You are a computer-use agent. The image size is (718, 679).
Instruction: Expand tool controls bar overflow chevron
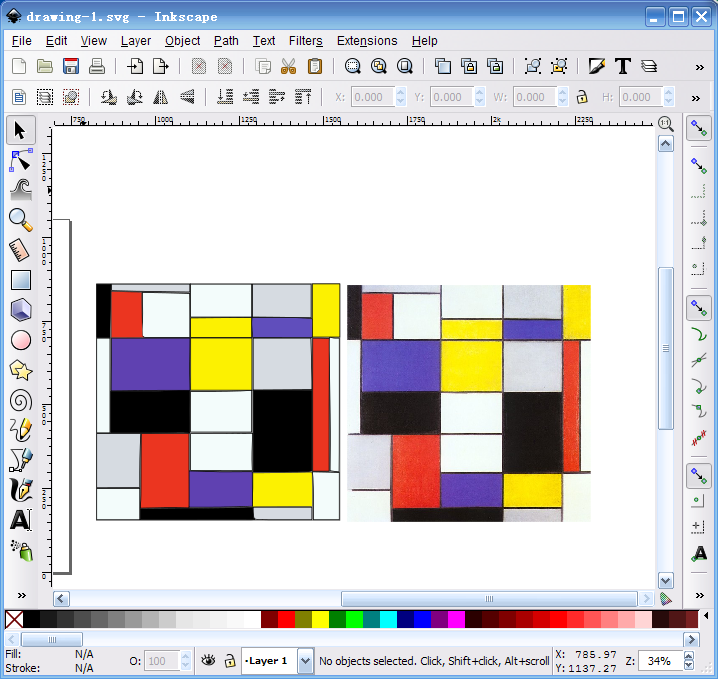pos(696,98)
